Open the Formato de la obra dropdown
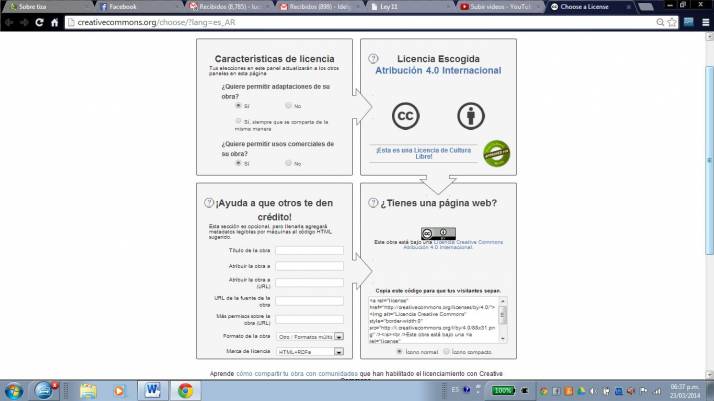 (x=310, y=337)
